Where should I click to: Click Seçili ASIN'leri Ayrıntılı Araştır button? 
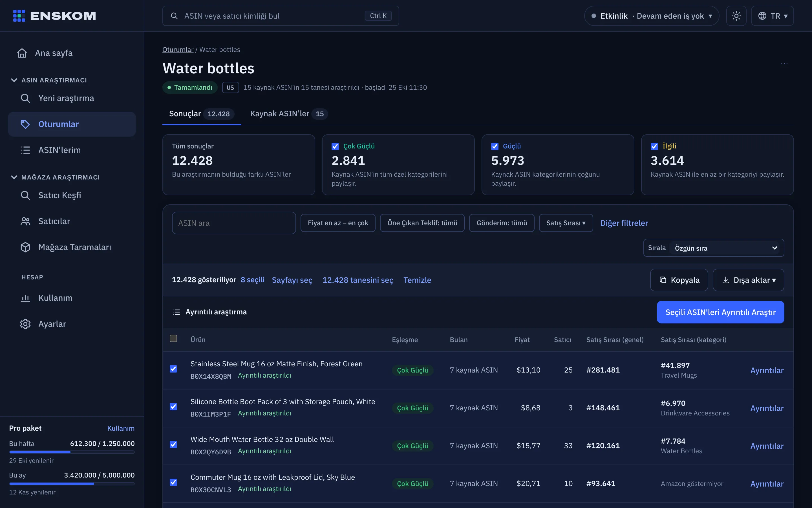pos(720,312)
